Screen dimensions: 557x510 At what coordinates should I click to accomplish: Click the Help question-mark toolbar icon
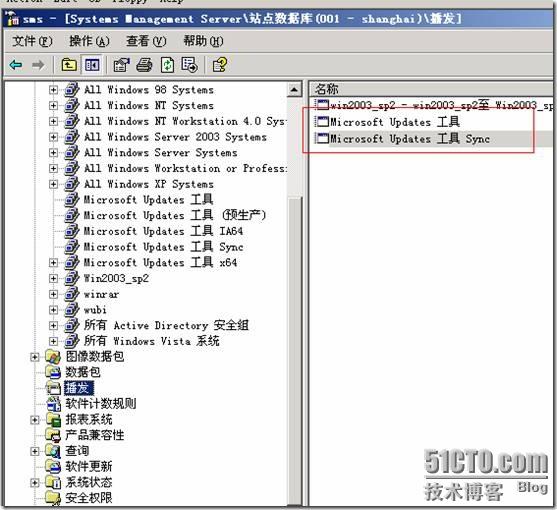(220, 65)
